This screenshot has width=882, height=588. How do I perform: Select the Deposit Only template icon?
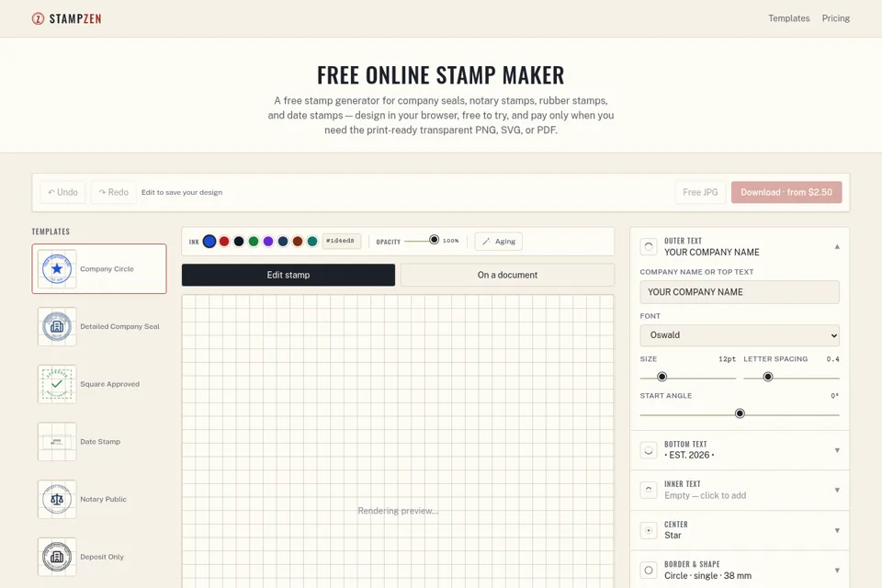[57, 557]
